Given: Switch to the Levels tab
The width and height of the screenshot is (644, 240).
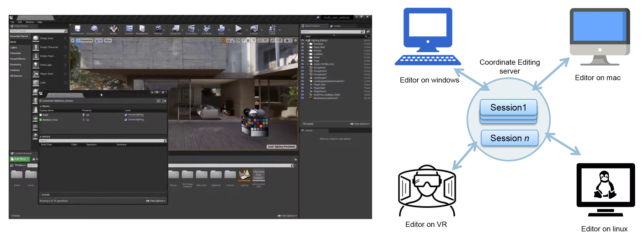Looking at the screenshot, I should tap(337, 26).
